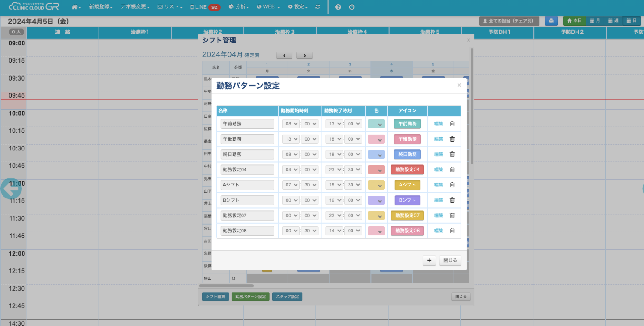Click 閉じる button in pattern dialog
Screen dimensions: 644x326
[450, 261]
